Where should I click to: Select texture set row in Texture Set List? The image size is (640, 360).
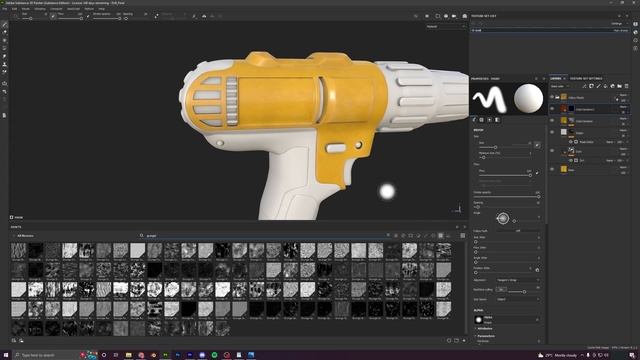(x=550, y=30)
